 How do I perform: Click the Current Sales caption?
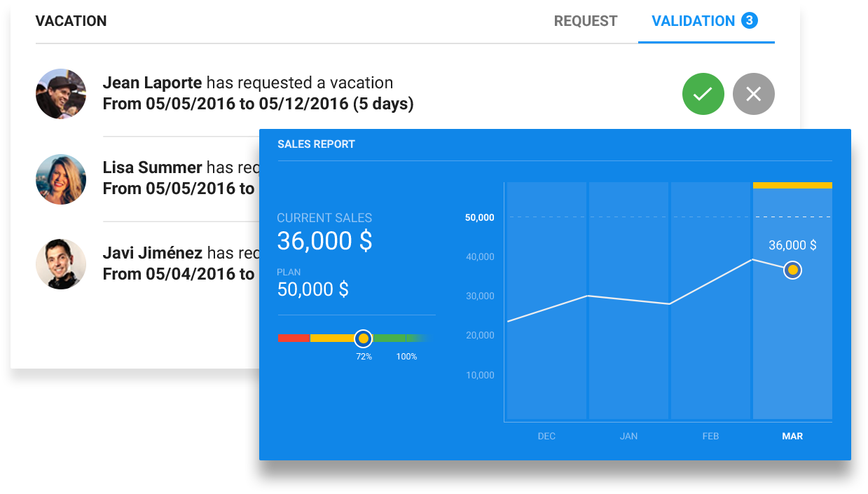[324, 218]
